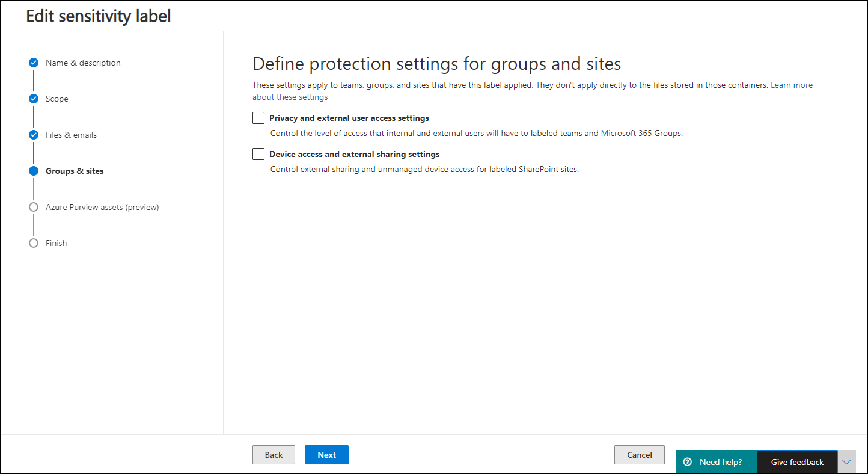This screenshot has width=868, height=474.
Task: Click the Azure Purview assets step circle
Action: click(34, 207)
